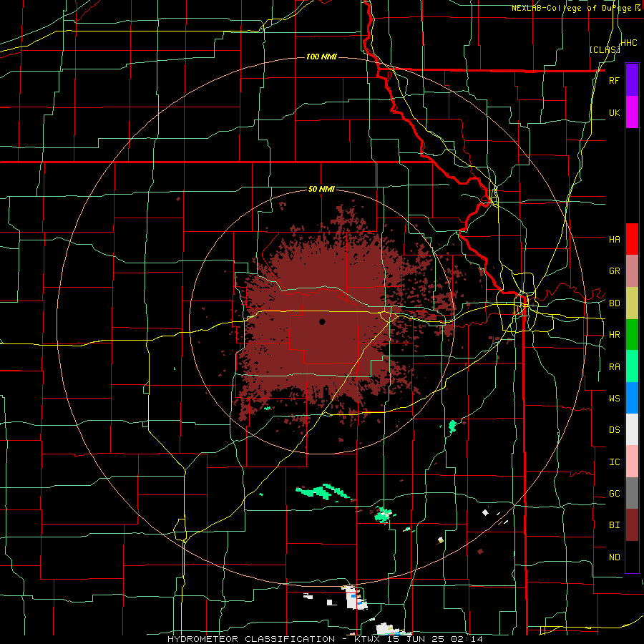Click the DS legend label

pos(614,429)
